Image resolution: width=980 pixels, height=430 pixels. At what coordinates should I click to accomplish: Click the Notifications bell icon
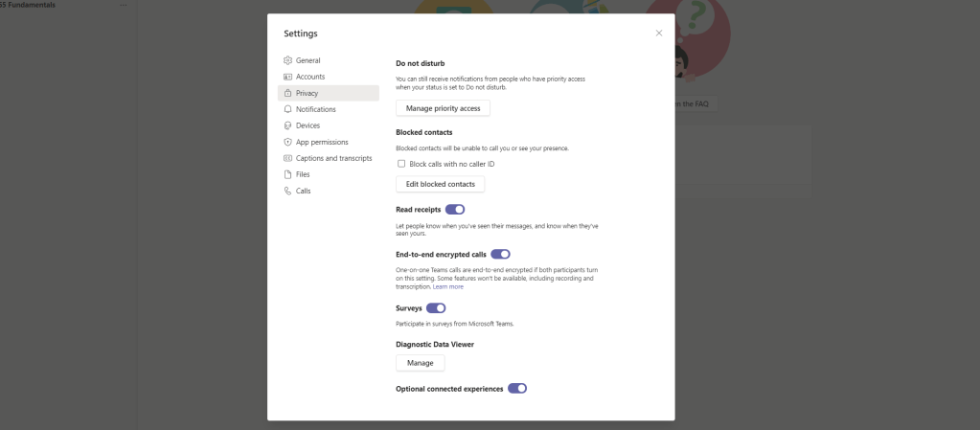pos(287,109)
